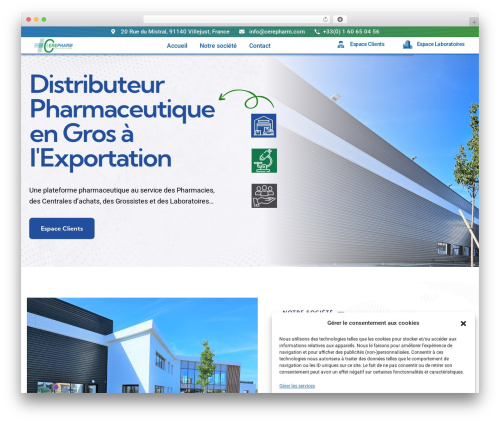Image resolution: width=500 pixels, height=423 pixels.
Task: Click the 'Une plateforme pharmaceutique' paragraph
Action: (x=122, y=196)
